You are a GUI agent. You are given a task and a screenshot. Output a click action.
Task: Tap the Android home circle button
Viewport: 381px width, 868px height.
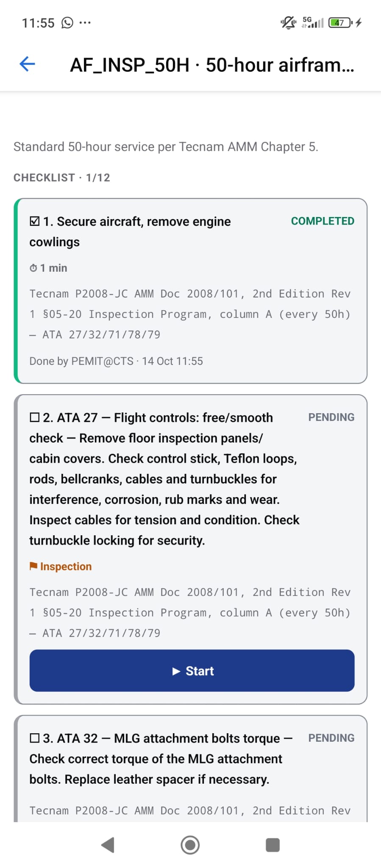[190, 845]
